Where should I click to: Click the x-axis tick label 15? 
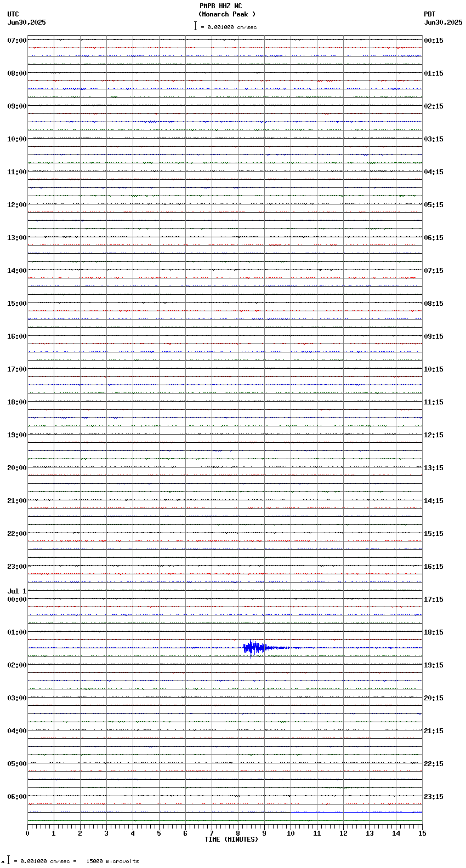click(422, 833)
